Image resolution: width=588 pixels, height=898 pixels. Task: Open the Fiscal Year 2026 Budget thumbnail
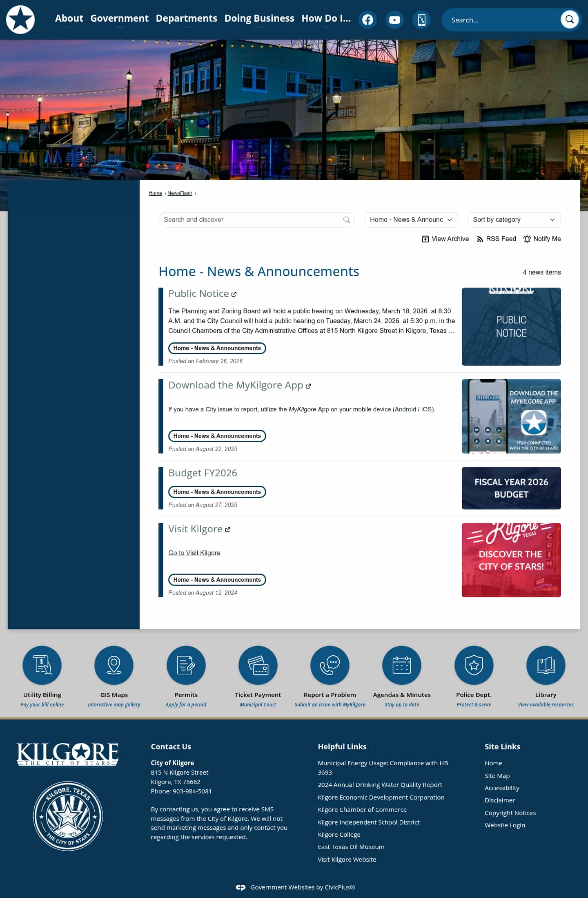(x=511, y=488)
